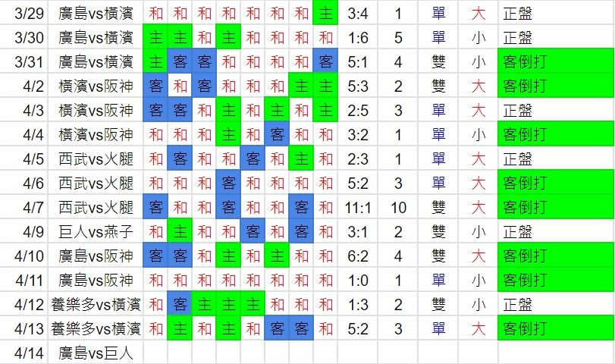615x364 pixels.
Task: Click the 2:5 score cell
Action: 358,111
